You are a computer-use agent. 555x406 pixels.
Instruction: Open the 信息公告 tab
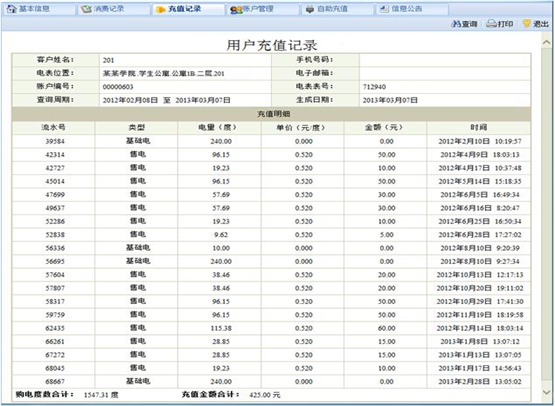point(411,9)
